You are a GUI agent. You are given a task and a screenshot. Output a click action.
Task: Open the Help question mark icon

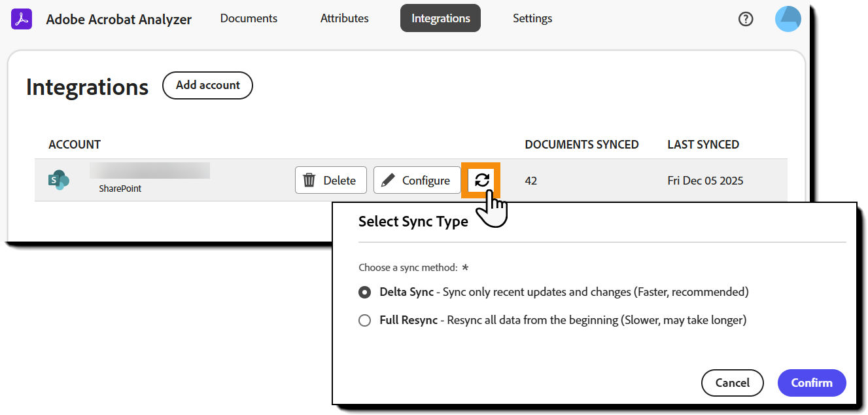tap(746, 18)
